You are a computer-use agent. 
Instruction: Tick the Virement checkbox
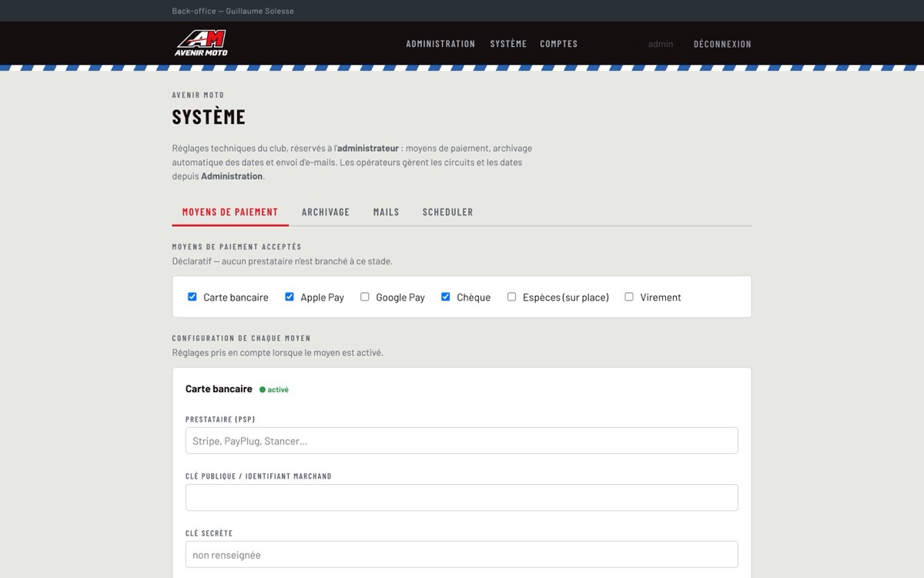click(629, 297)
